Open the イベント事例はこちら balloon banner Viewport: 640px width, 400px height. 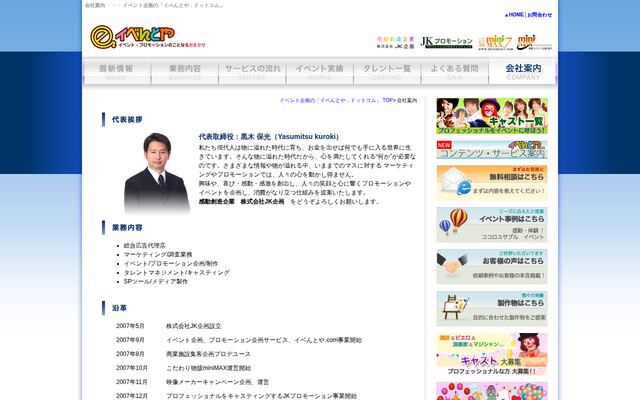pyautogui.click(x=492, y=224)
